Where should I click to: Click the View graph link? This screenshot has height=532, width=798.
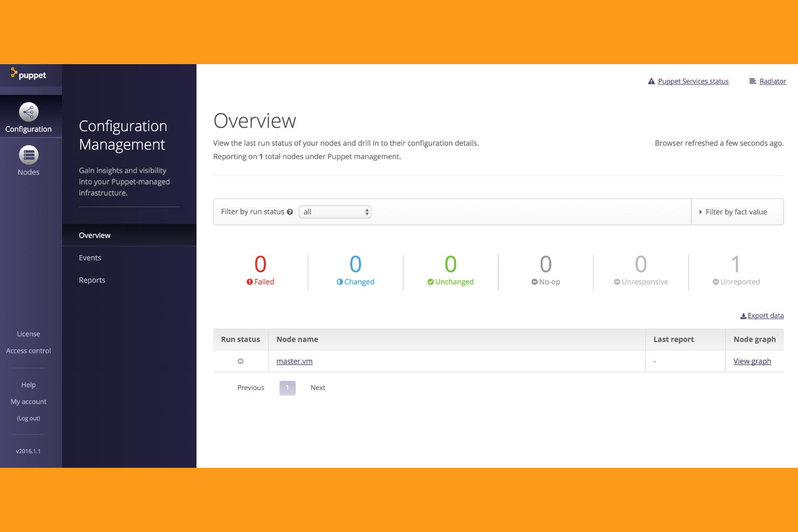point(752,361)
